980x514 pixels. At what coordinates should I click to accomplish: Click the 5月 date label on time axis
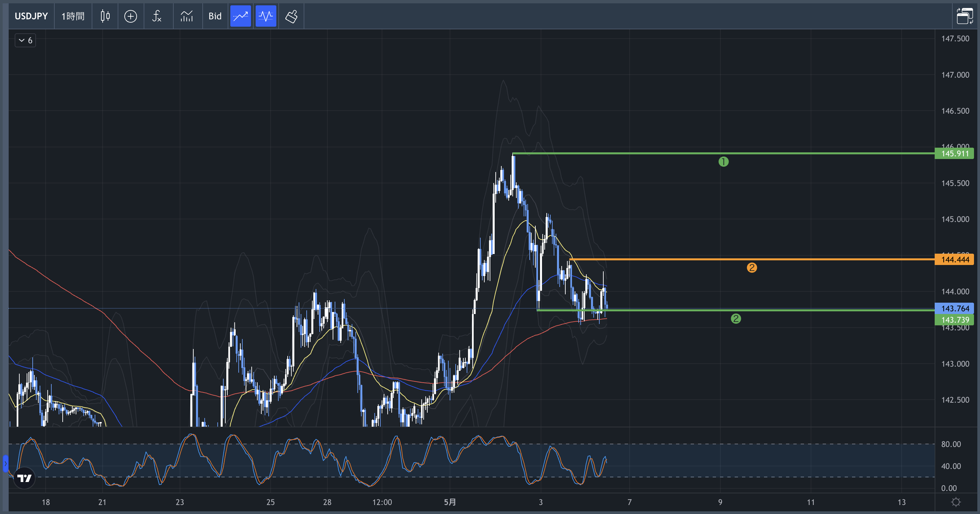tap(450, 502)
